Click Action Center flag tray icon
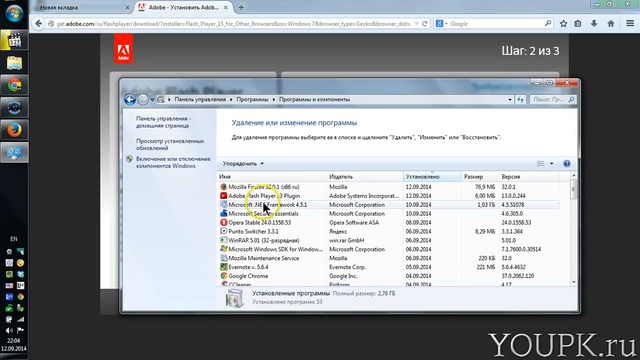 tap(20, 330)
